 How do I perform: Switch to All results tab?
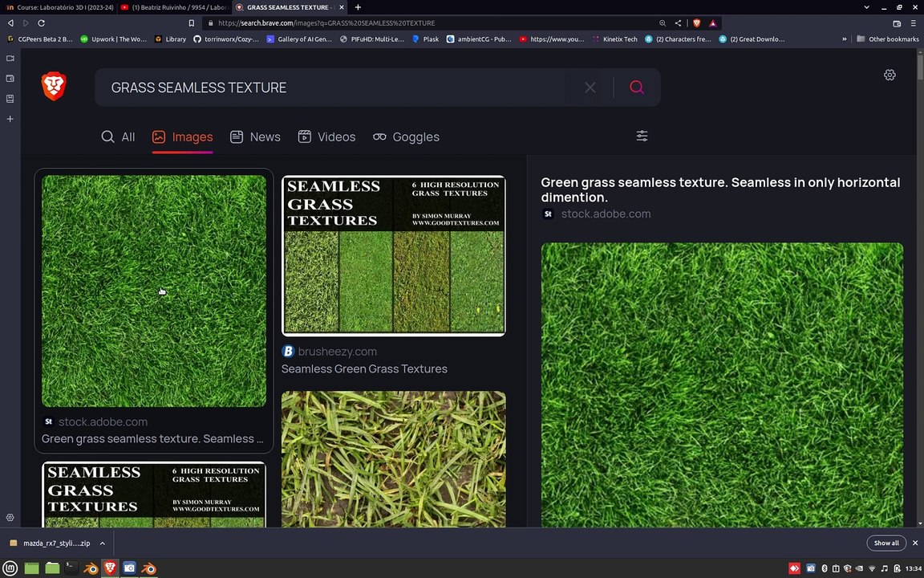(x=118, y=136)
